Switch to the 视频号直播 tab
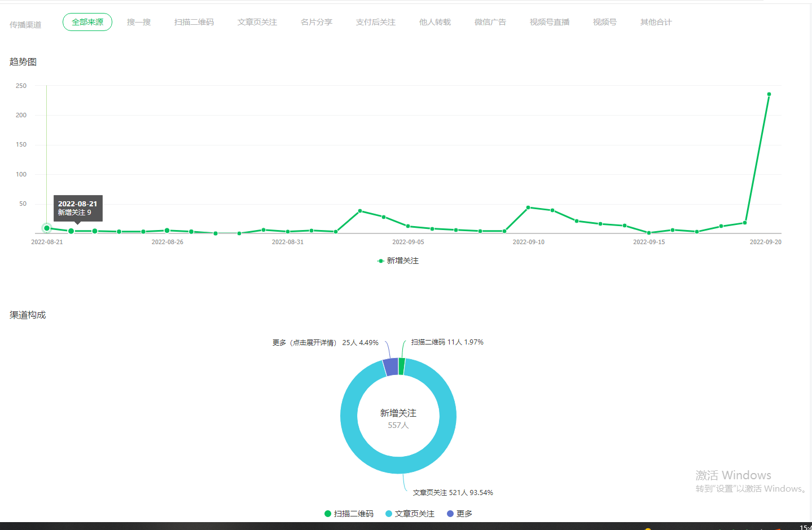812x530 pixels. coord(550,22)
